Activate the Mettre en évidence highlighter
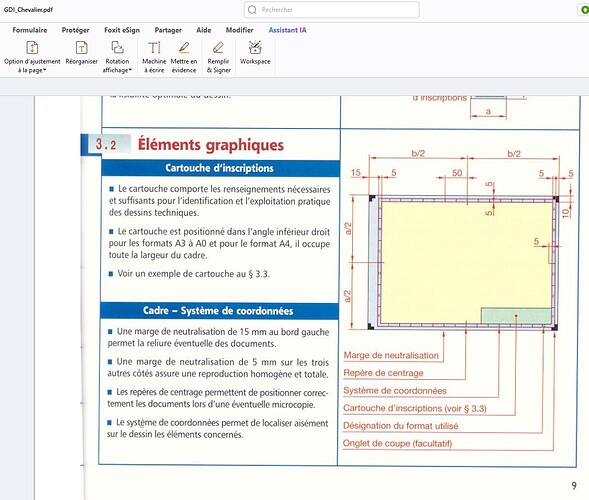This screenshot has height=500, width=589. point(184,56)
